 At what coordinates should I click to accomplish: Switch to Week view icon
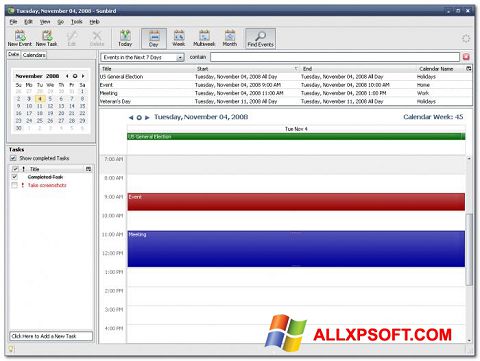(x=179, y=35)
